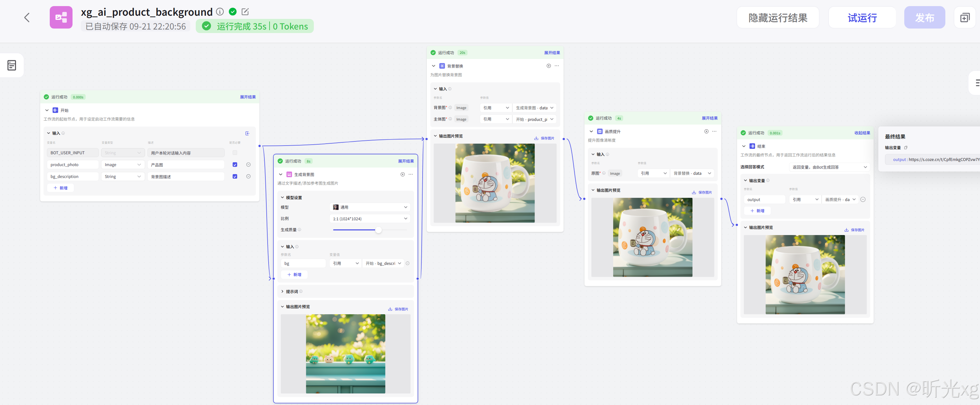
Task: Click 试运行 button
Action: (x=862, y=18)
